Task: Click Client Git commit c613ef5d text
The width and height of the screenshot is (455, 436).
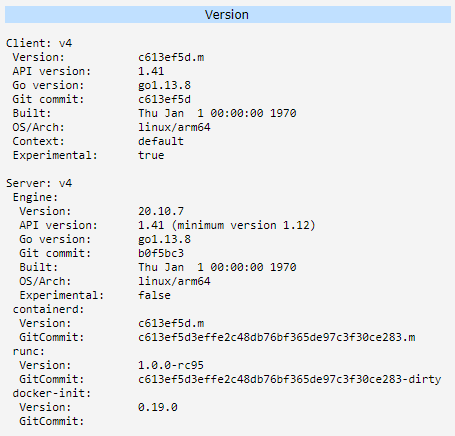Action: click(164, 99)
